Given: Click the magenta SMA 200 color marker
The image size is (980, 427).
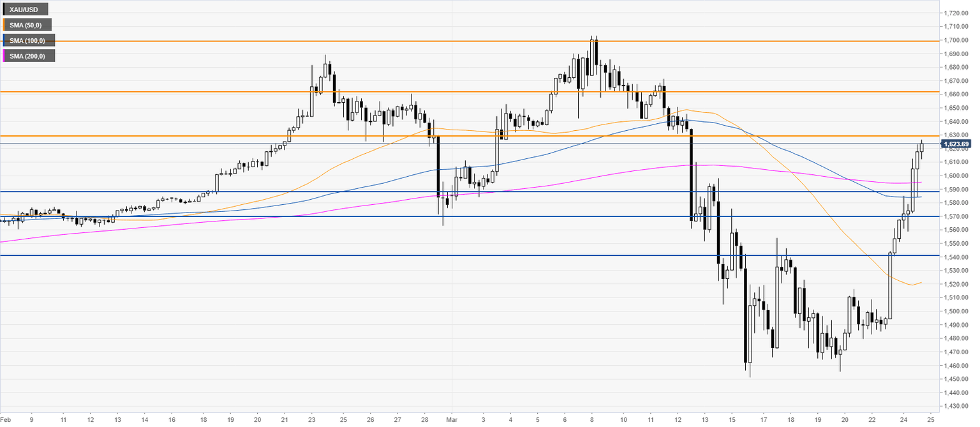Looking at the screenshot, I should click(x=4, y=56).
